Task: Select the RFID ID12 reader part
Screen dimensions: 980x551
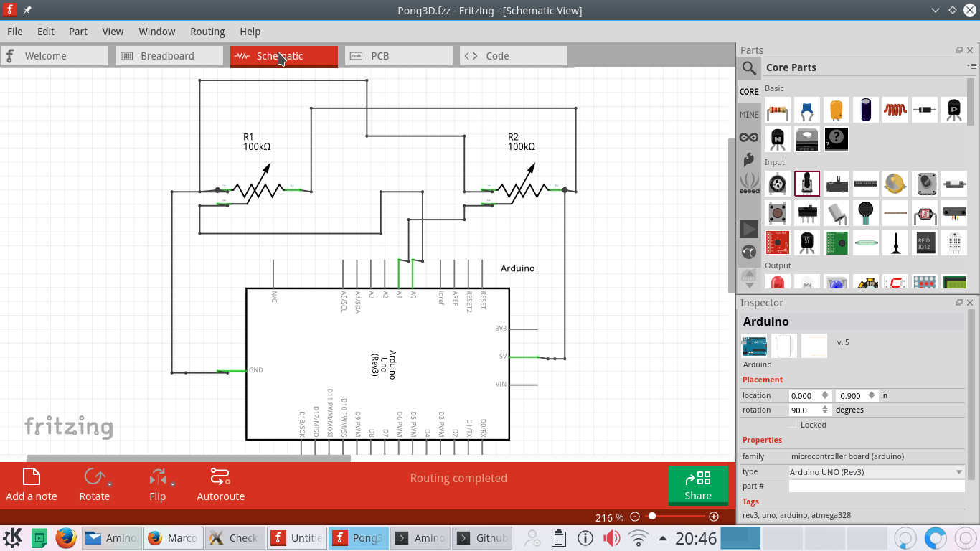Action: (x=925, y=242)
